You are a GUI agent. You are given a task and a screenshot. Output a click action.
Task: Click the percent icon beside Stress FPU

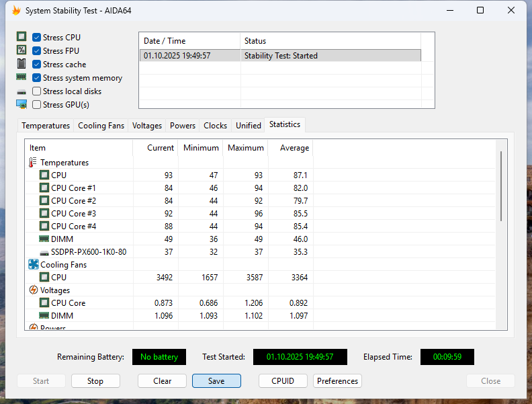click(21, 50)
